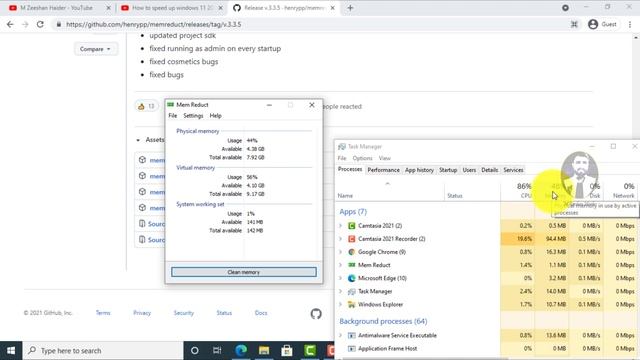Image resolution: width=640 pixels, height=360 pixels.
Task: Open Task Manager's Options menu
Action: click(362, 158)
